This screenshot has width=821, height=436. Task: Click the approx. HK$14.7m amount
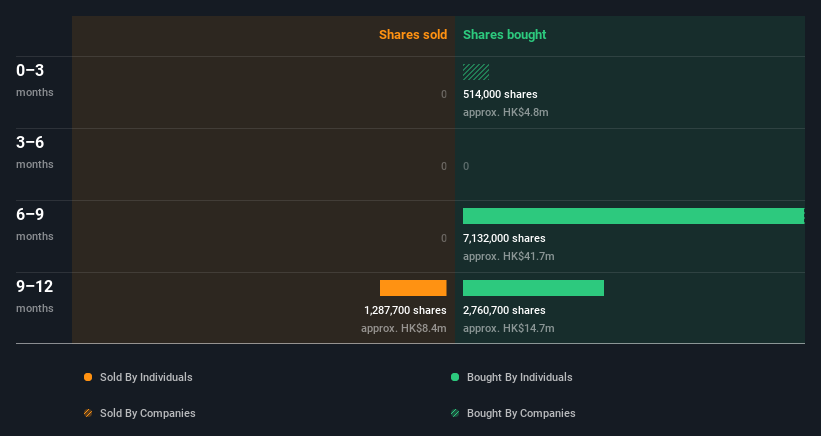click(x=508, y=328)
